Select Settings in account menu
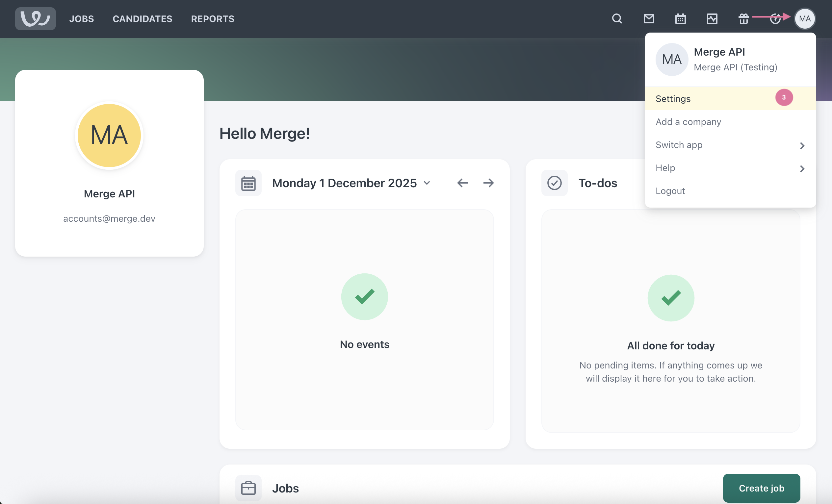The image size is (832, 504). click(730, 99)
